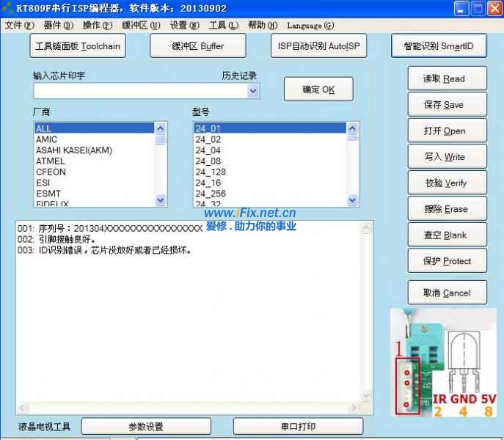
Task: Click the Save (保存) button
Action: pyautogui.click(x=447, y=105)
